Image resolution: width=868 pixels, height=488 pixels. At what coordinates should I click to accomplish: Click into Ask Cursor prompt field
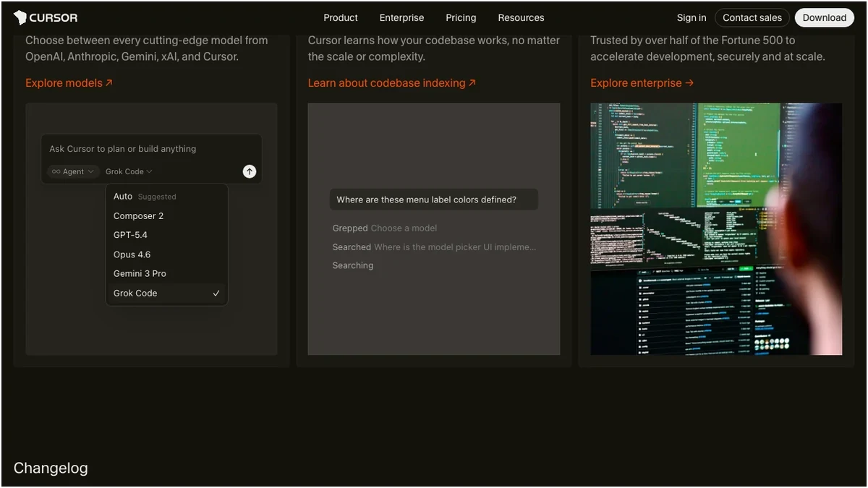145,149
